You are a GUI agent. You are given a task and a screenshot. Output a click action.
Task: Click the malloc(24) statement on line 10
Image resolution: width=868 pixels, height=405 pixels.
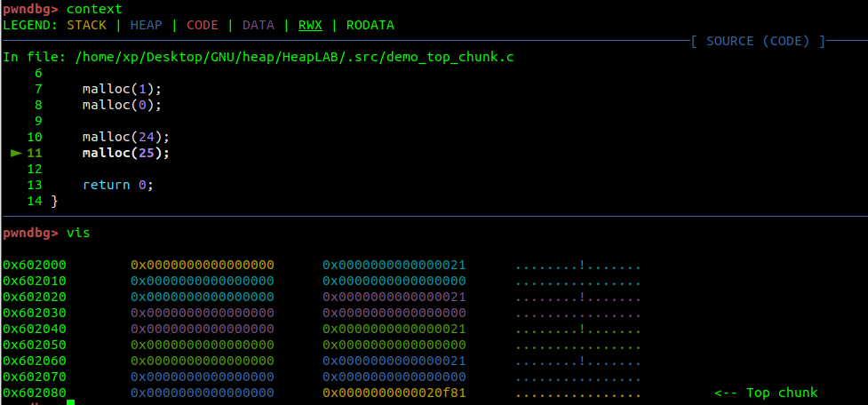tap(125, 137)
